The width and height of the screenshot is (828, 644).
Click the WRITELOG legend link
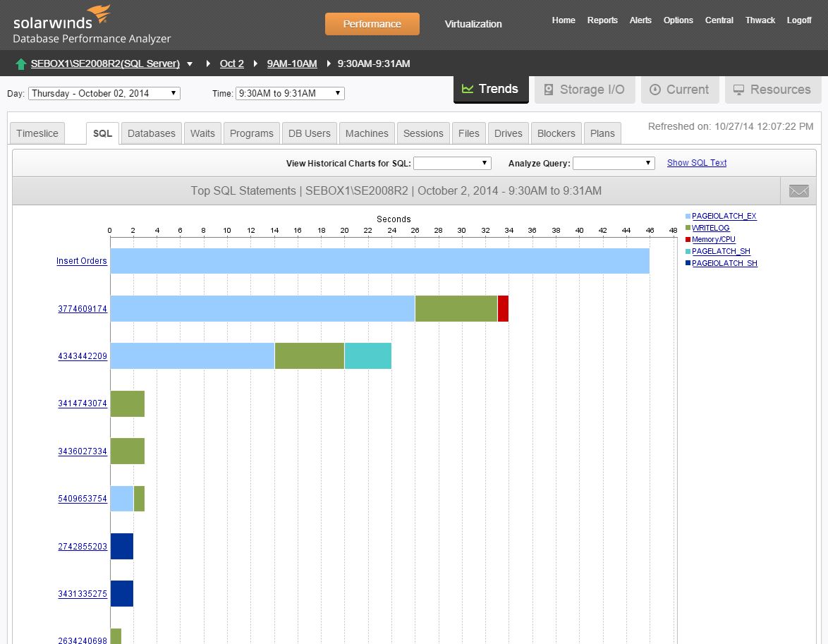[711, 228]
